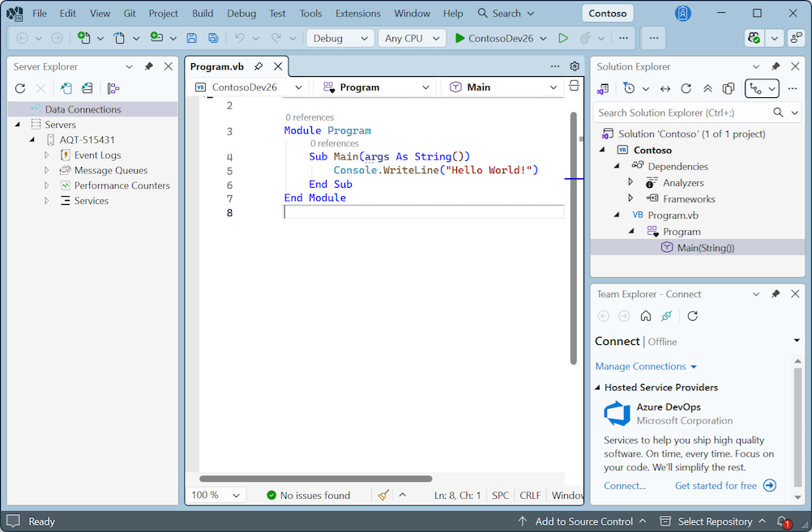Image resolution: width=812 pixels, height=532 pixels.
Task: Click the Connect to Database icon
Action: pos(66,88)
